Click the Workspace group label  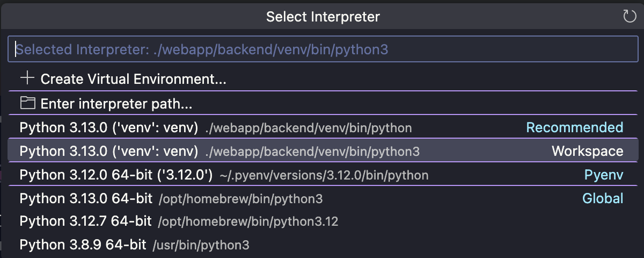587,152
